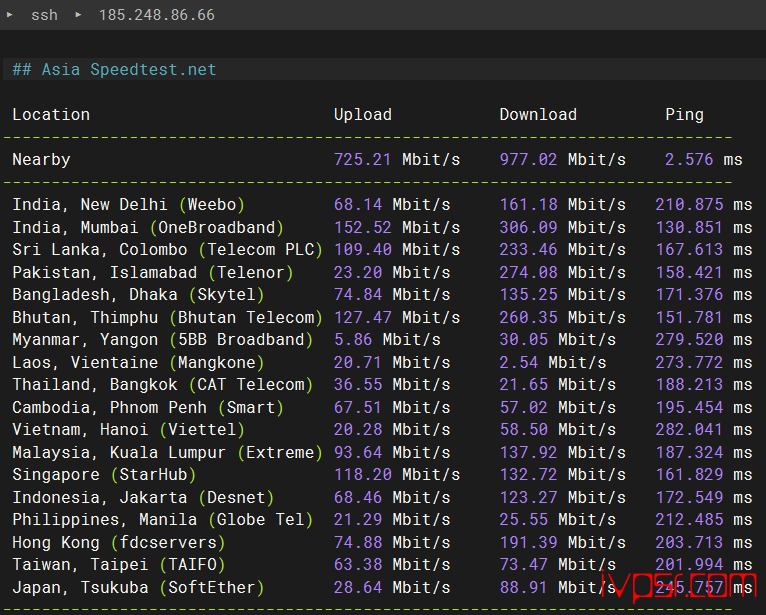Click Mumbai upload value 152.52

click(362, 227)
